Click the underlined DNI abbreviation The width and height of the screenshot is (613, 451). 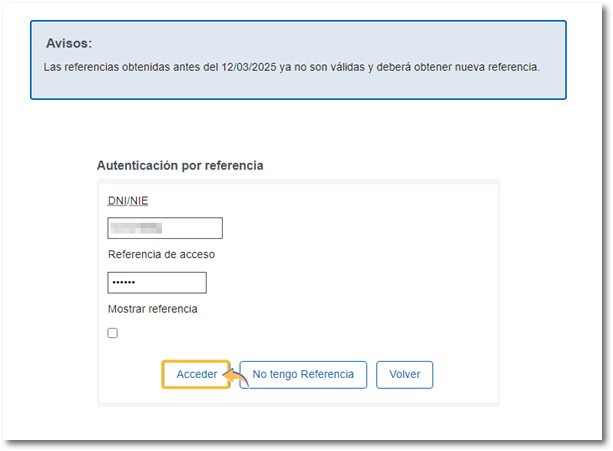[117, 201]
